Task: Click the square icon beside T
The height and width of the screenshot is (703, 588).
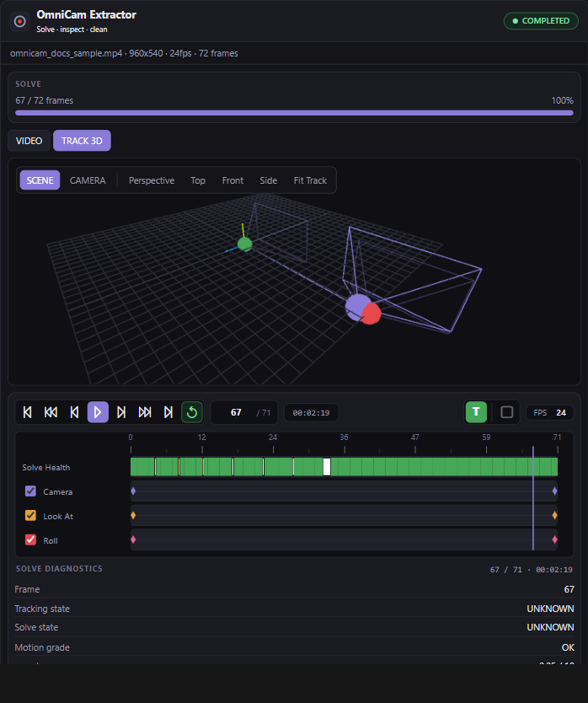Action: click(507, 412)
